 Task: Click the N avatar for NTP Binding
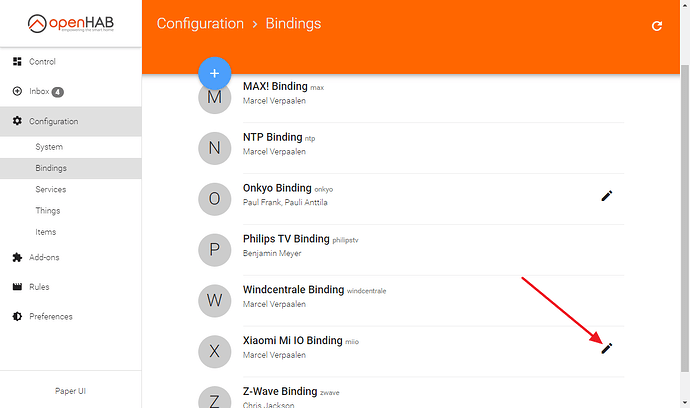tap(214, 149)
